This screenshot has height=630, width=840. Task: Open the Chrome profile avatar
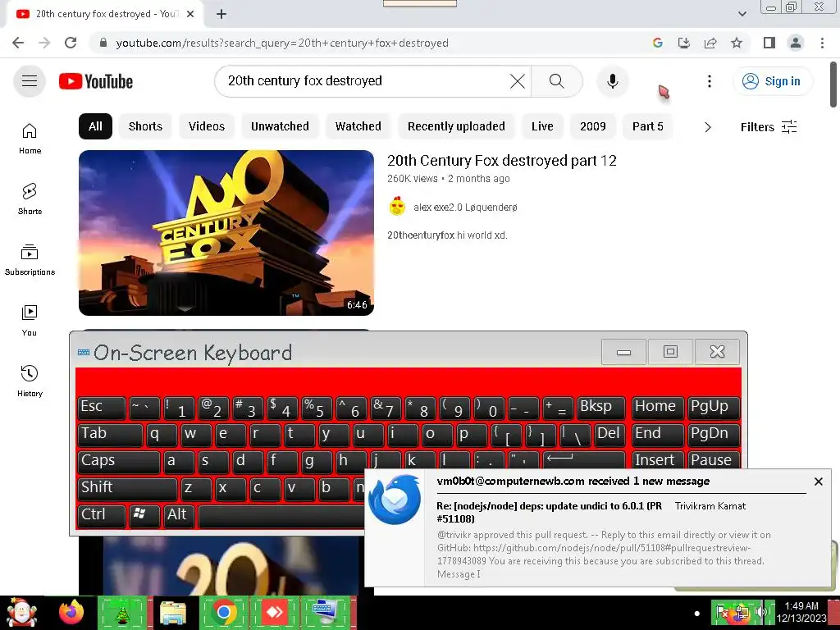tap(796, 43)
